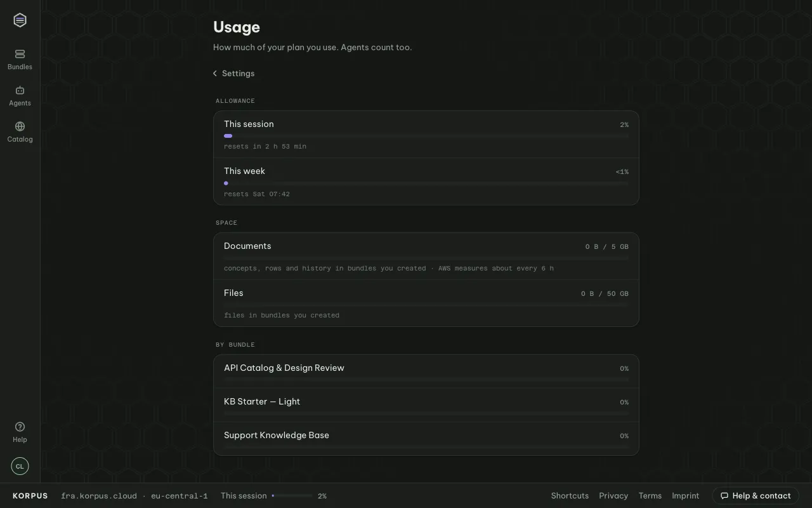Select the API Catalog & Design Review row
This screenshot has width=812, height=508.
pos(426,371)
